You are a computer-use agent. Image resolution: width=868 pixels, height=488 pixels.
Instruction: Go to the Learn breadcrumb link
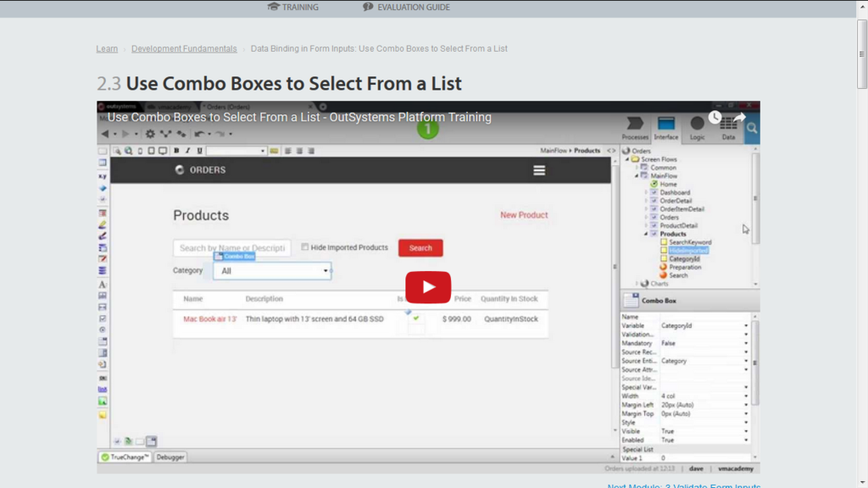coord(107,48)
